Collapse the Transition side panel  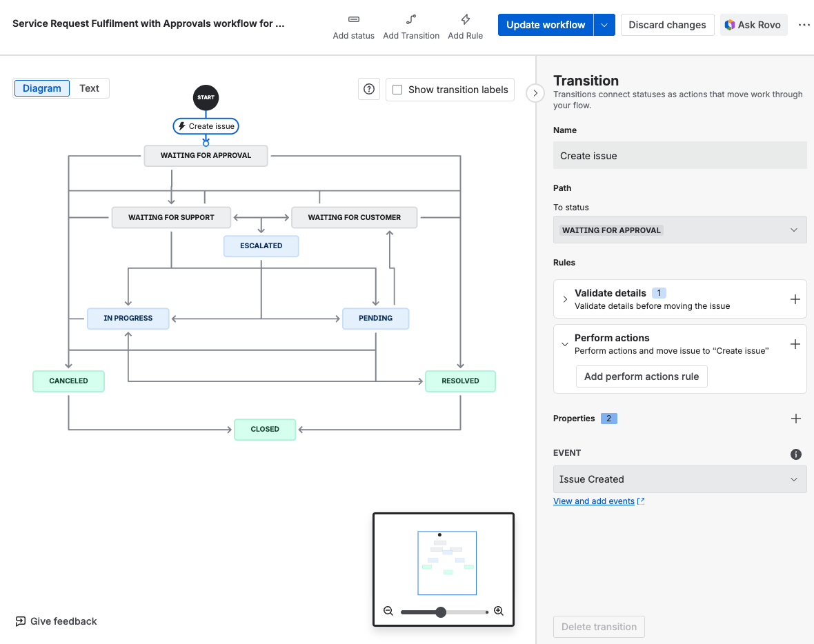pyautogui.click(x=535, y=93)
